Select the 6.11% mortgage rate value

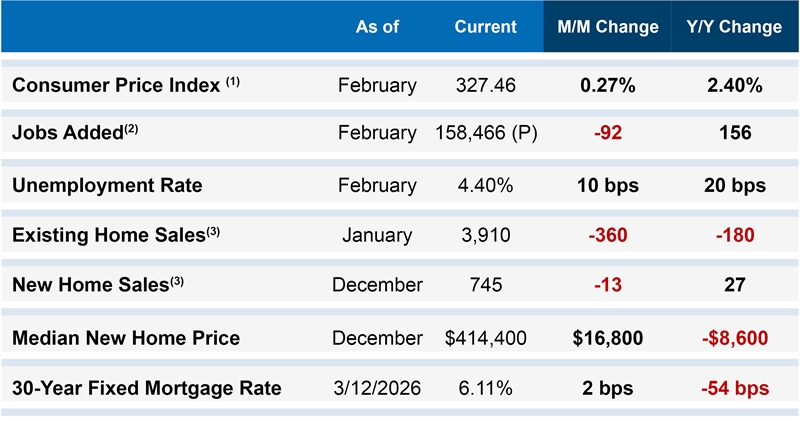coord(485,388)
